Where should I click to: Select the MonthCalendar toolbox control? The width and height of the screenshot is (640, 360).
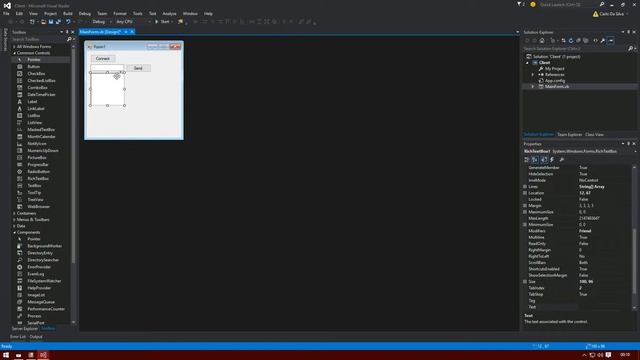(41, 136)
